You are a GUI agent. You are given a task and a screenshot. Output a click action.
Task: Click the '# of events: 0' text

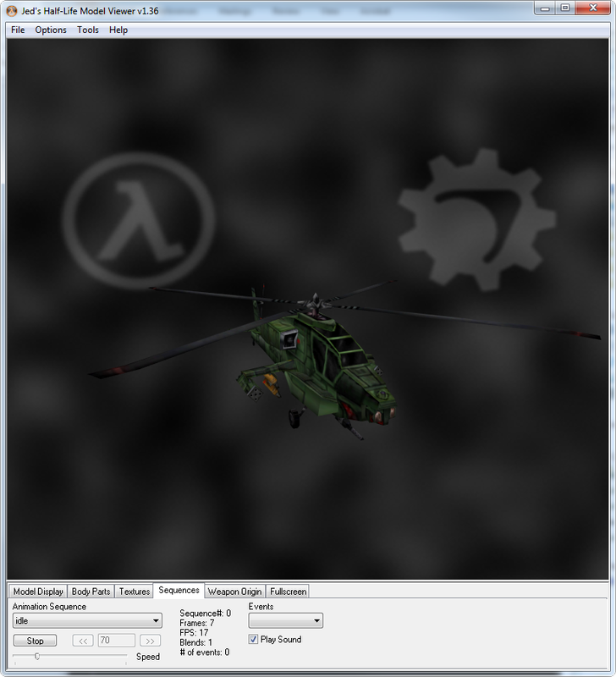(205, 652)
